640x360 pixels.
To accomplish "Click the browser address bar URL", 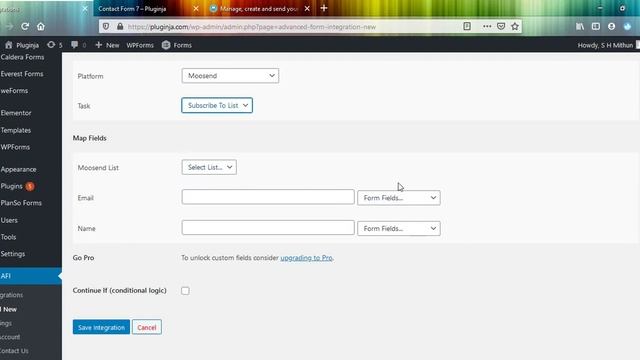I will pos(251,27).
